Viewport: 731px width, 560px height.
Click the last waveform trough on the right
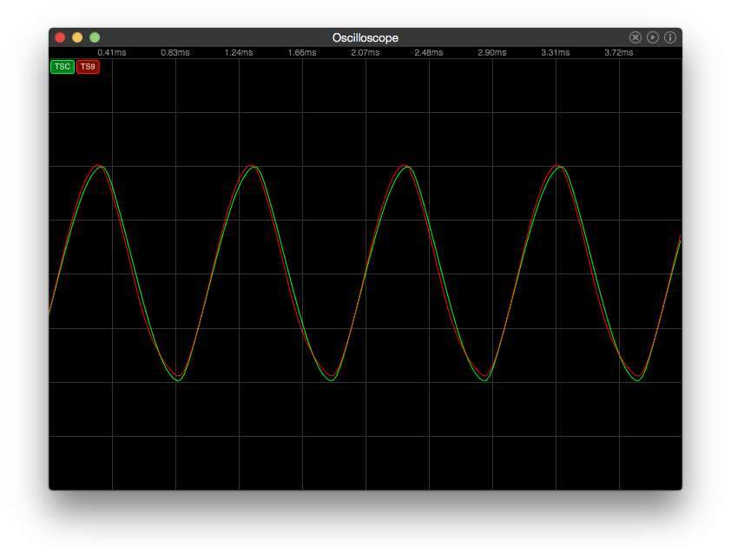[638, 380]
